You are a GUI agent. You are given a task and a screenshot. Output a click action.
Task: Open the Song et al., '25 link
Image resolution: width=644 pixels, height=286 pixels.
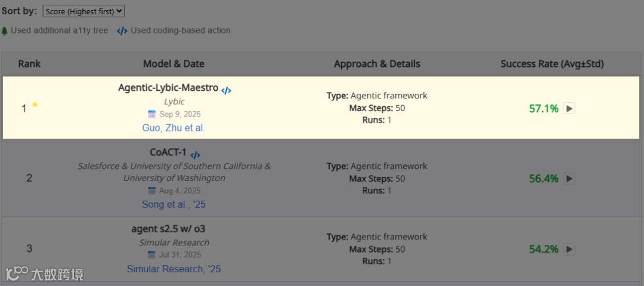coord(174,204)
